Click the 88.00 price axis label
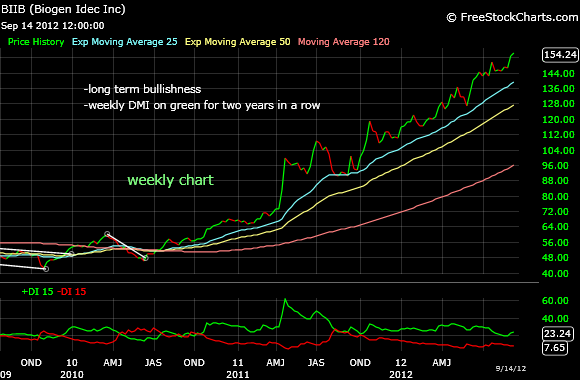The width and height of the screenshot is (580, 380). 555,181
